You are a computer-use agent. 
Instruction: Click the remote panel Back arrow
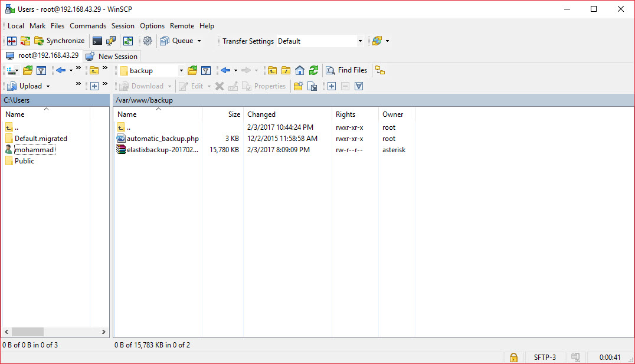point(225,70)
